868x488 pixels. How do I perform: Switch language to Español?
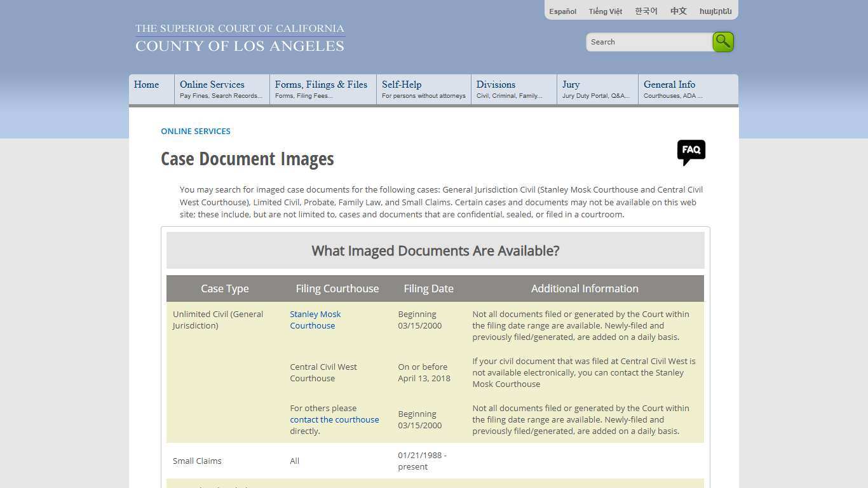(x=562, y=11)
